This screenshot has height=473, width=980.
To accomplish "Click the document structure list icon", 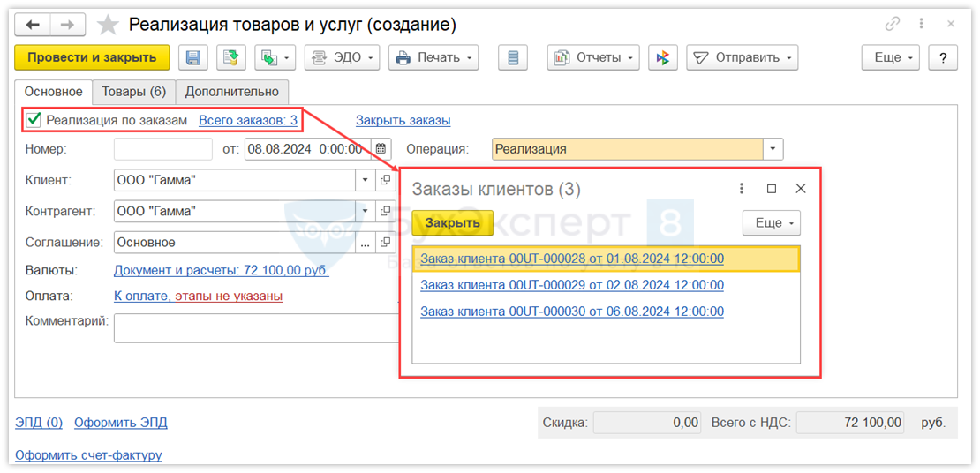I will [513, 57].
